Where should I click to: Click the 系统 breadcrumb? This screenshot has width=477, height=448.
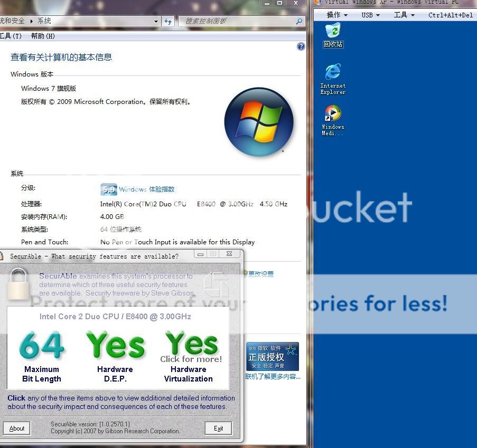(44, 21)
